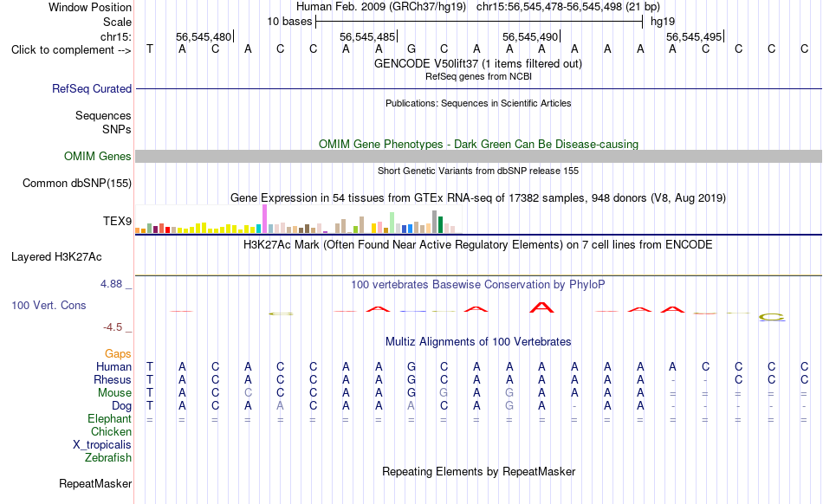Click the GTEx Gene Expression track title
This screenshot has height=504, width=823.
[478, 198]
